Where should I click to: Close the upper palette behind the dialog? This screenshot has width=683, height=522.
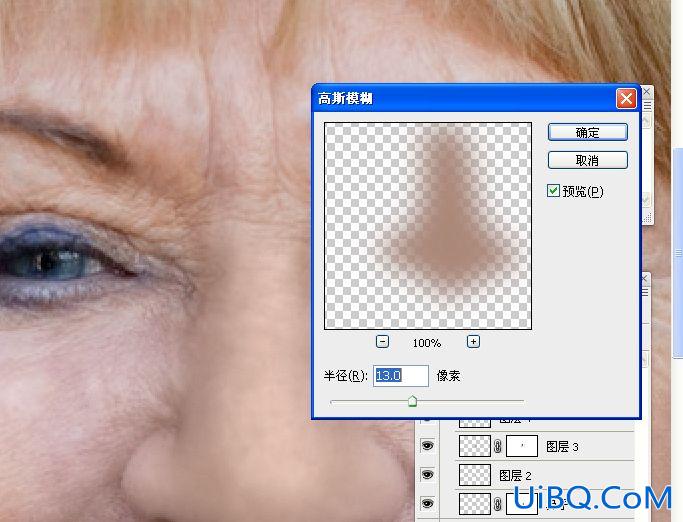pyautogui.click(x=646, y=92)
